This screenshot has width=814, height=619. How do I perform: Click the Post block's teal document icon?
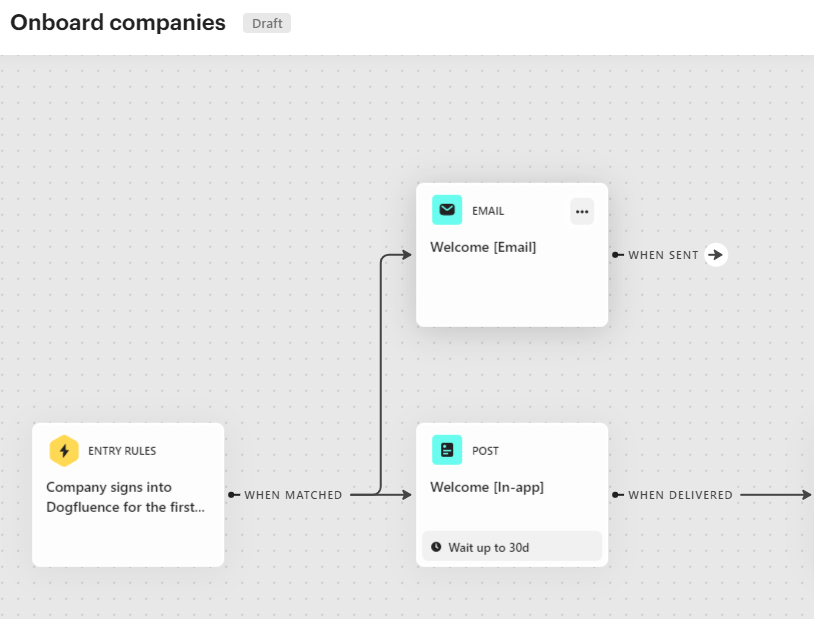click(x=447, y=450)
